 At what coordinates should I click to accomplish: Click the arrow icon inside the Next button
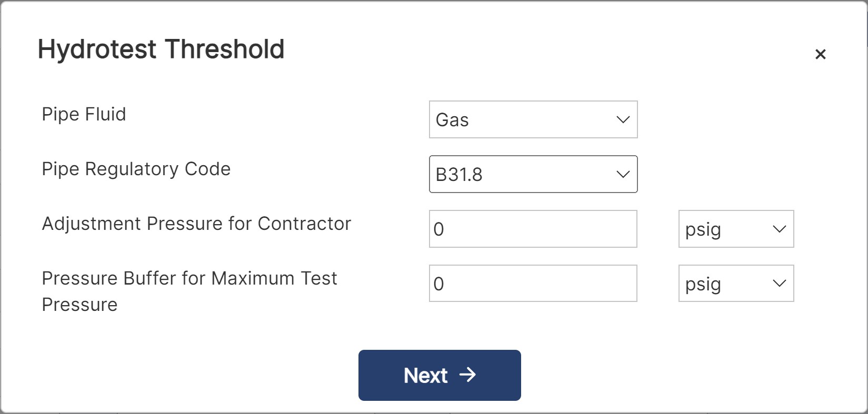(468, 375)
